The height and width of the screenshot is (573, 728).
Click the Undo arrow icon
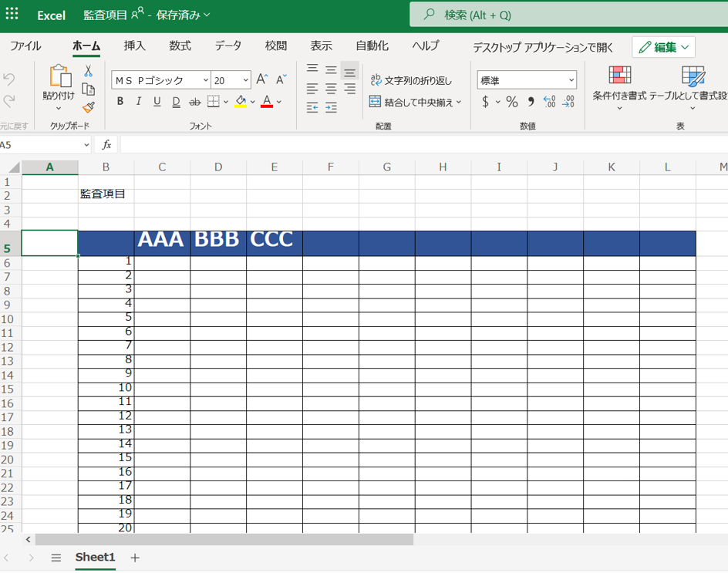pos(8,79)
